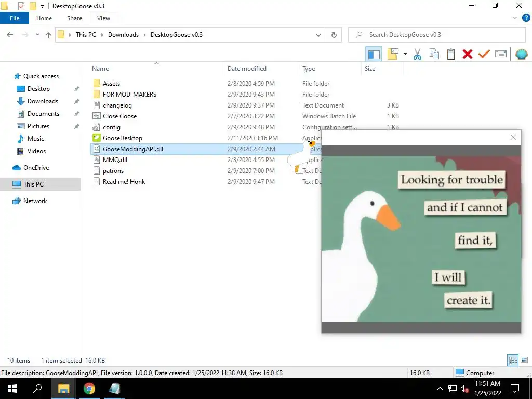The width and height of the screenshot is (532, 399).
Task: Switch to details view layout
Action: pyautogui.click(x=513, y=360)
